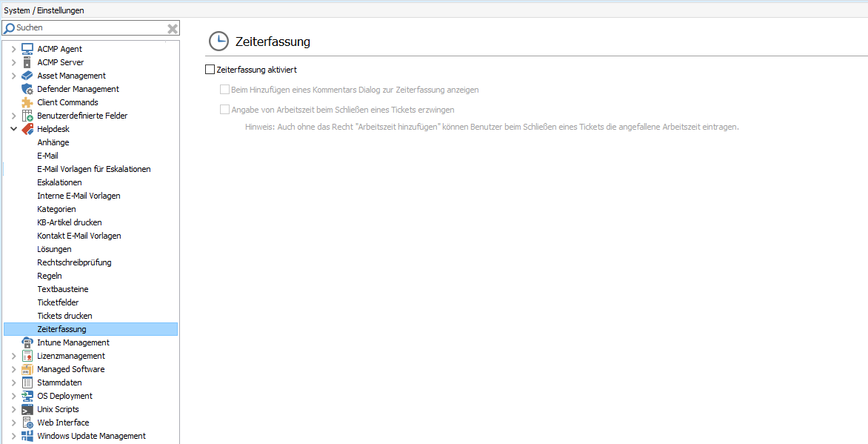The height and width of the screenshot is (444, 868).
Task: Click inside the Suchen search box
Action: 81,27
